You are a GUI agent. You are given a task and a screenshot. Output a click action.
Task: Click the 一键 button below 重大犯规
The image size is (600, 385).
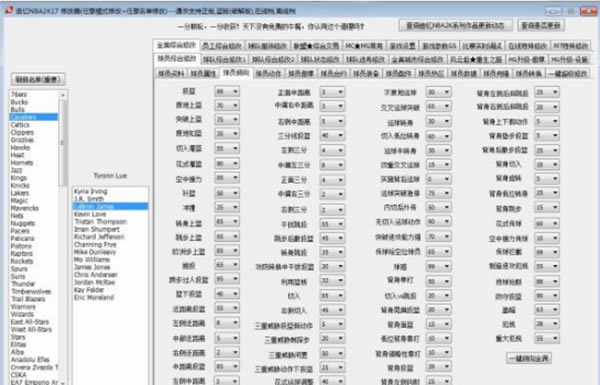[x=528, y=358]
